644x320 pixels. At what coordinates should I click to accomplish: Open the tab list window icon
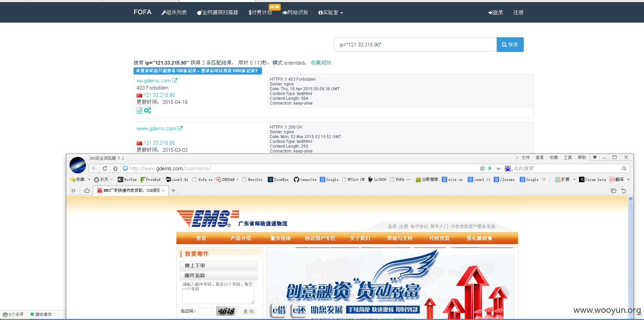point(613,191)
